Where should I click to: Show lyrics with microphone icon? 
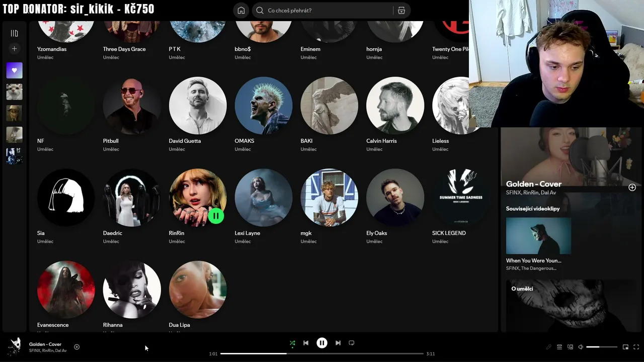coord(549,347)
